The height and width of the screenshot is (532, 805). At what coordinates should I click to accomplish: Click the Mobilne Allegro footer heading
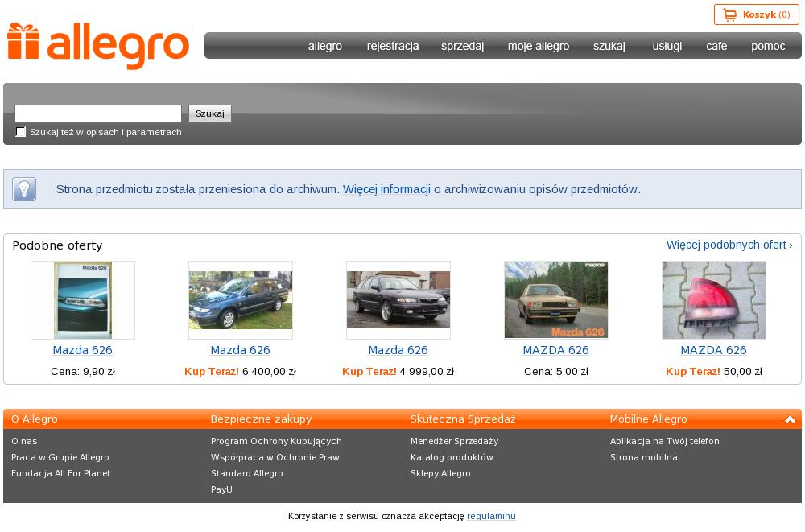648,419
